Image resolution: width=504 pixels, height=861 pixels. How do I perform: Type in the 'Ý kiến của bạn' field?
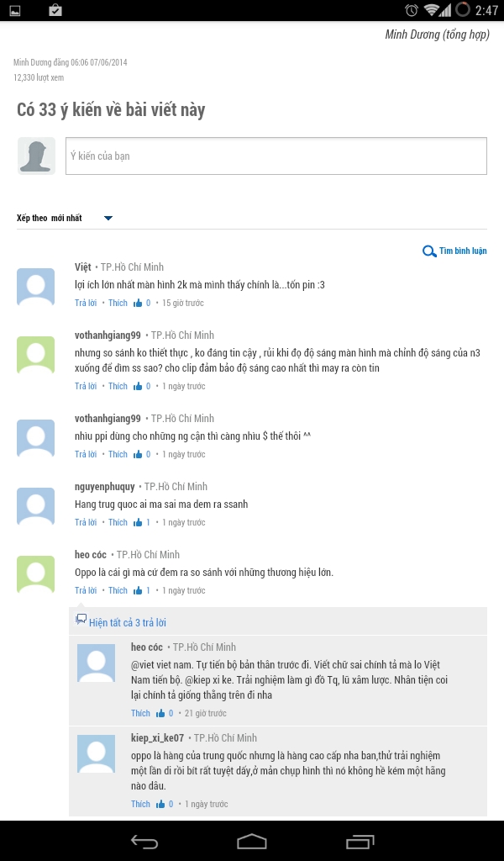pos(276,156)
